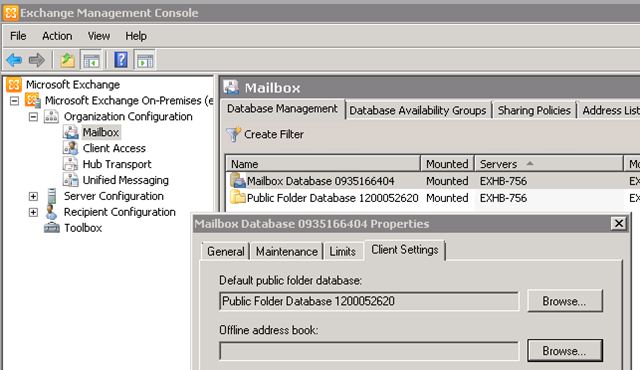Click the Microsoft Exchange root node icon

(13, 84)
